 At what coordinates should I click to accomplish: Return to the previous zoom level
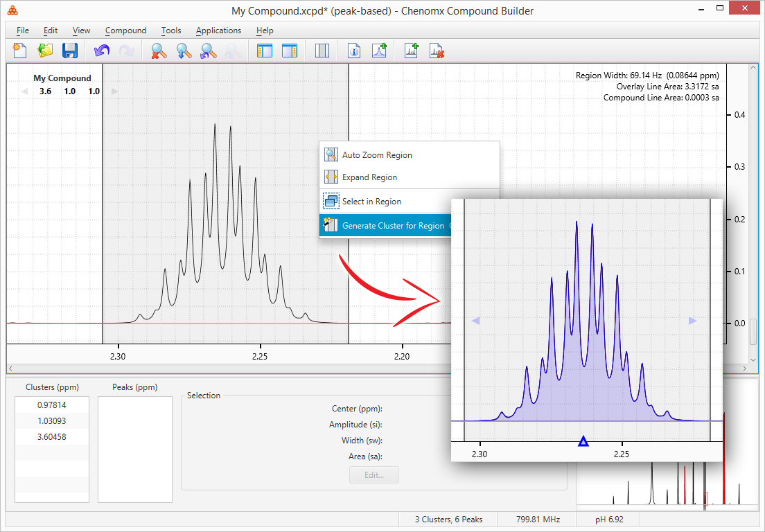pos(209,51)
